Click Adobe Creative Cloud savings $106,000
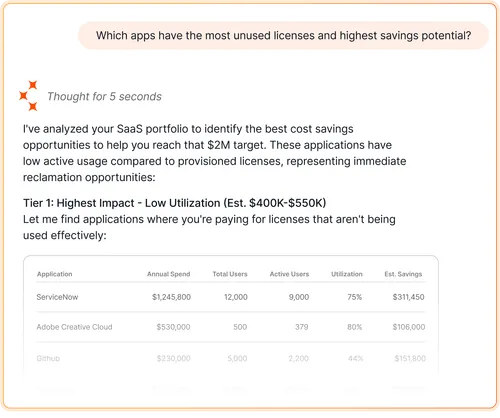Screen dimensions: 500x418 pos(409,327)
